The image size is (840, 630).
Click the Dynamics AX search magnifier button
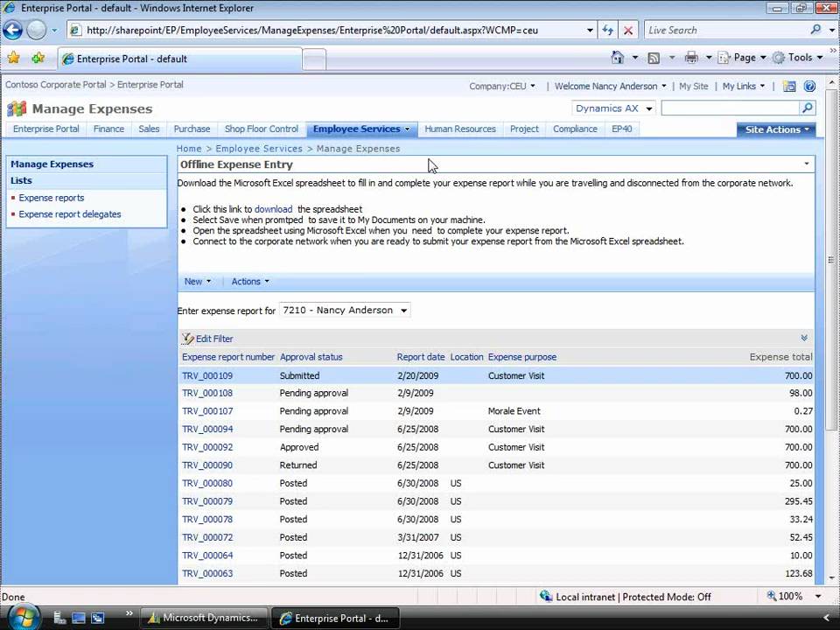coord(808,108)
